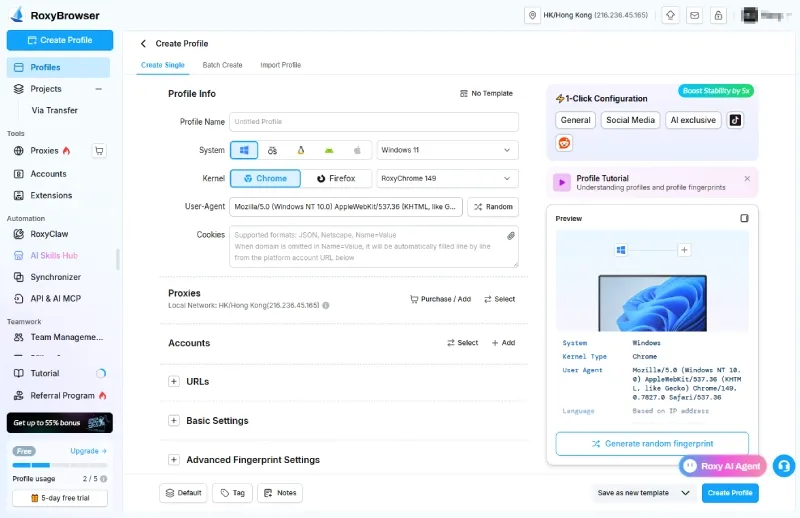Click the info icon beside profile usage

pyautogui.click(x=104, y=479)
